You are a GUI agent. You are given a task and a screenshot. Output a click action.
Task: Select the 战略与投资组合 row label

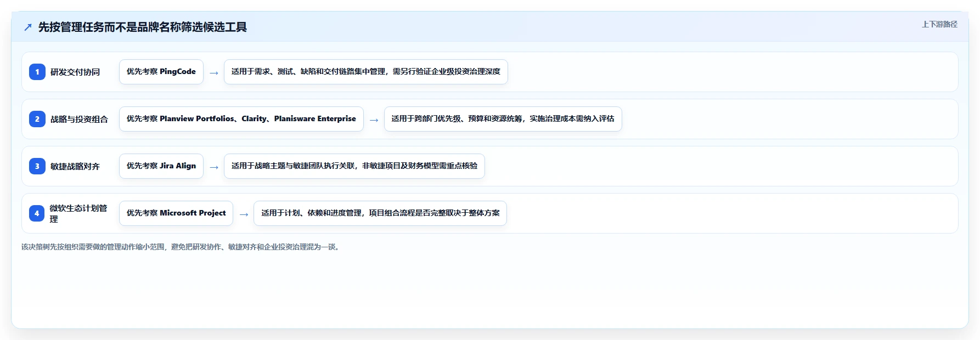79,119
